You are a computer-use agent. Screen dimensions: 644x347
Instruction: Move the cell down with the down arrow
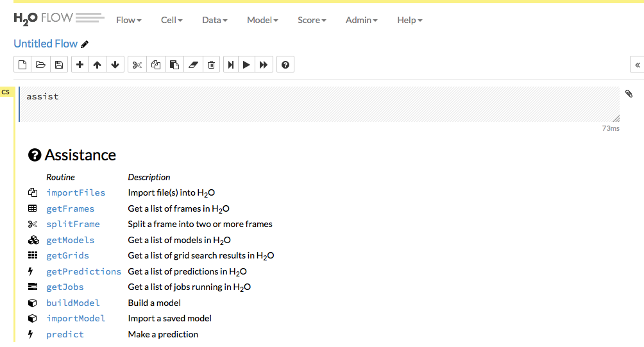(115, 65)
